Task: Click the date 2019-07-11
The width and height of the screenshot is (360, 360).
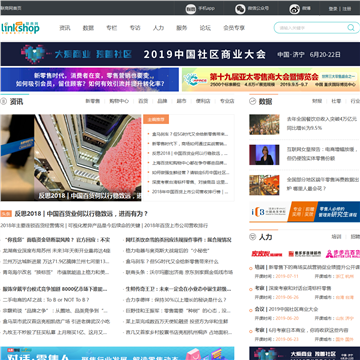Action: [287, 276]
